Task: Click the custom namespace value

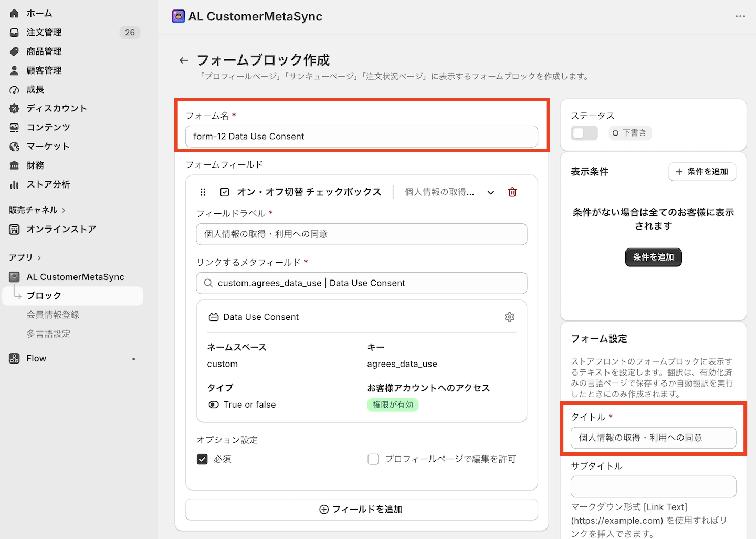Action: pyautogui.click(x=222, y=364)
